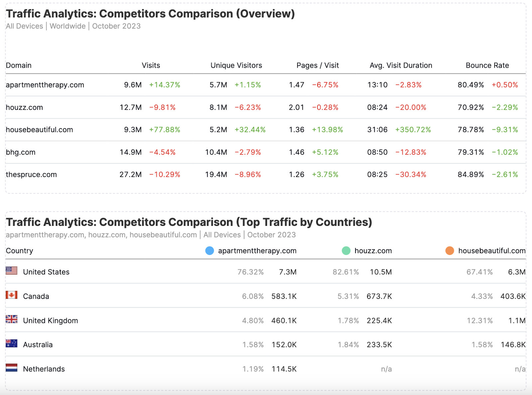Click housebeautiful.com +350.72% duration change
Image resolution: width=532 pixels, height=395 pixels.
coord(413,130)
